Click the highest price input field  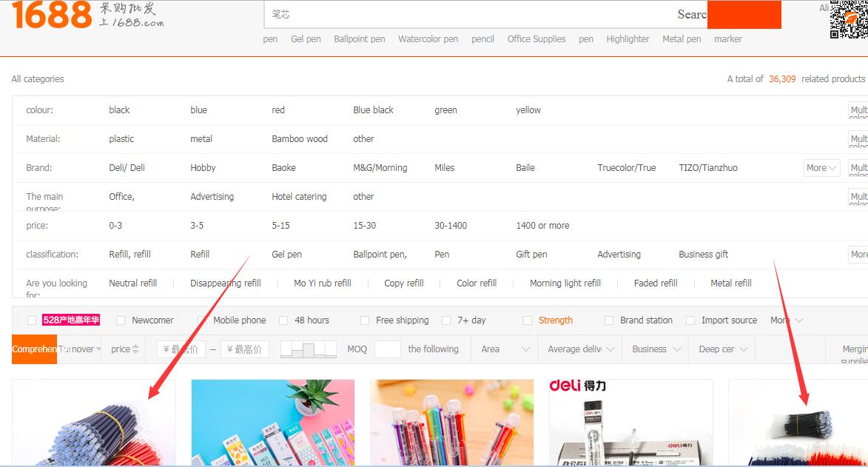(x=245, y=349)
